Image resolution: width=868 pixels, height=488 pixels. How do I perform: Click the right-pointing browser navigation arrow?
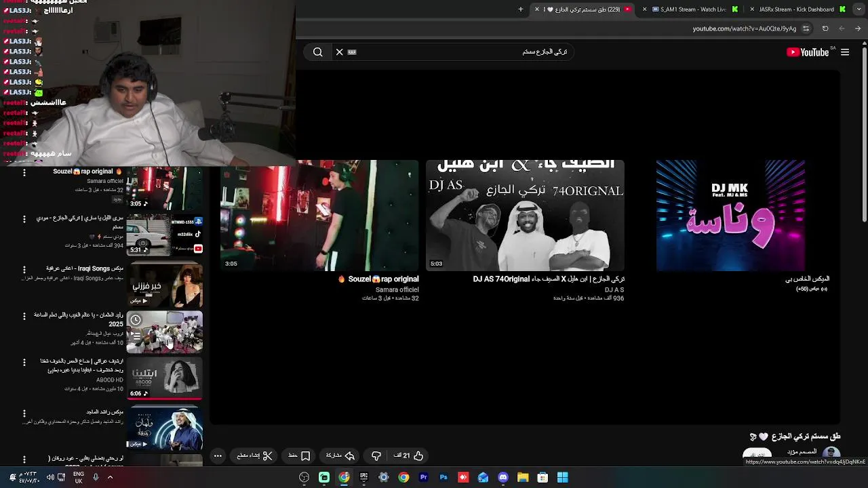coord(858,28)
